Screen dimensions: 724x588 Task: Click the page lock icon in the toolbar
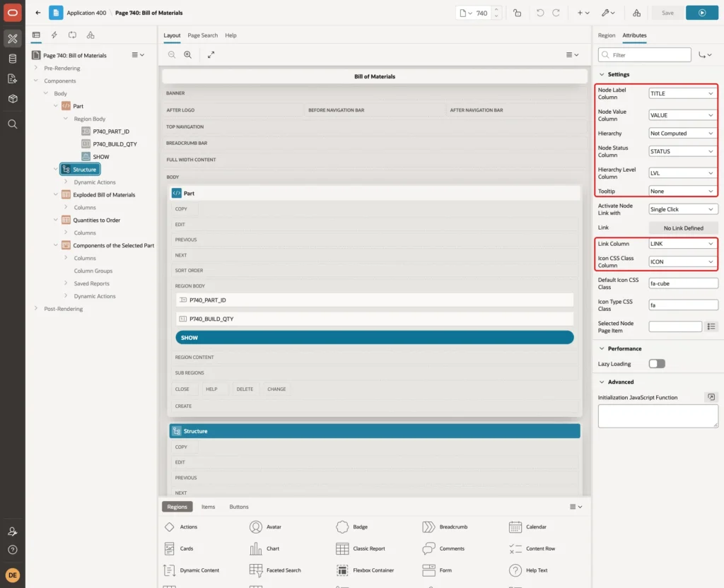point(517,13)
